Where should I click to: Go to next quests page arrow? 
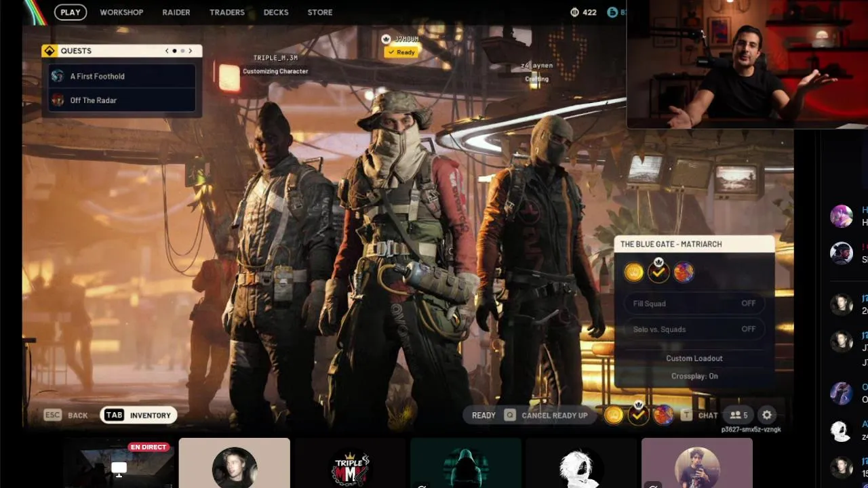tap(190, 51)
